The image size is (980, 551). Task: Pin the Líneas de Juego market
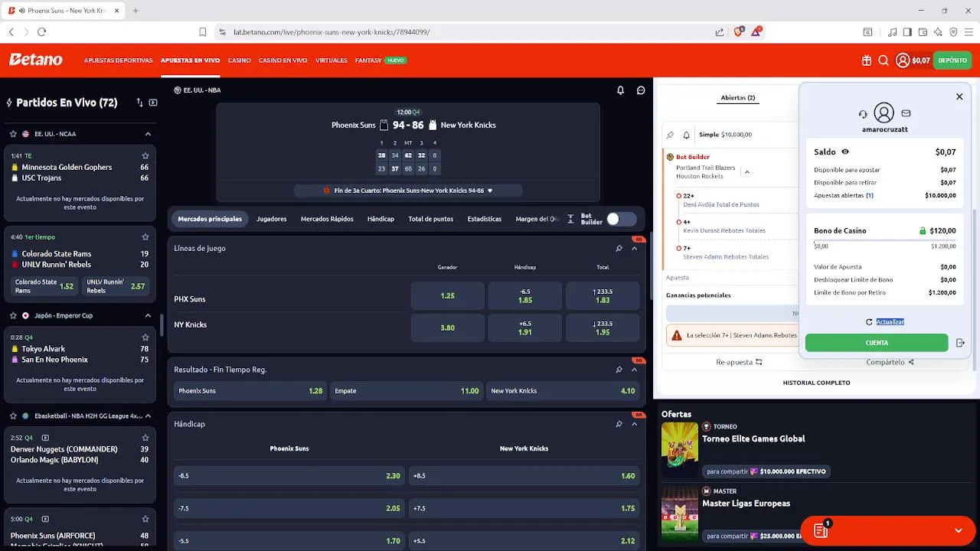pyautogui.click(x=619, y=249)
